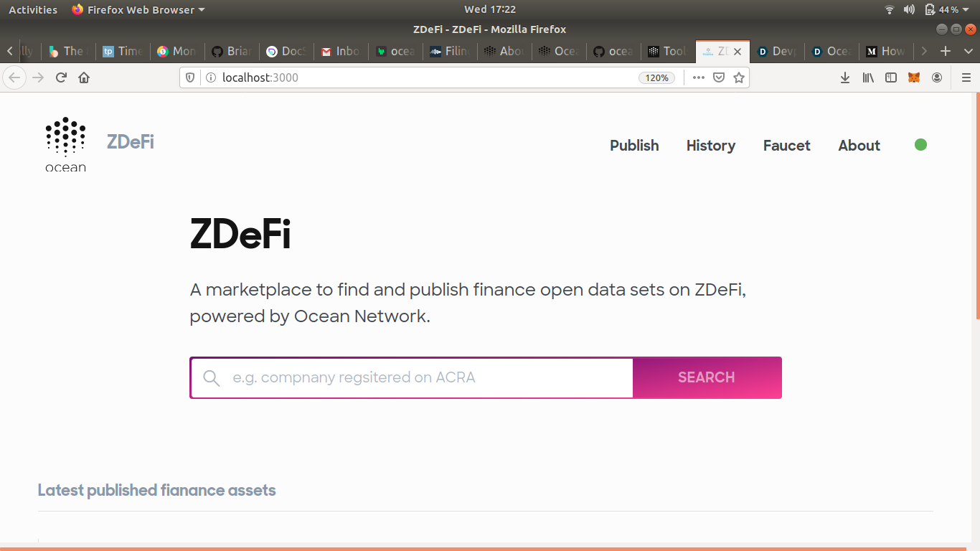The image size is (980, 551).
Task: Open the Firefox account menu
Action: click(x=937, y=77)
